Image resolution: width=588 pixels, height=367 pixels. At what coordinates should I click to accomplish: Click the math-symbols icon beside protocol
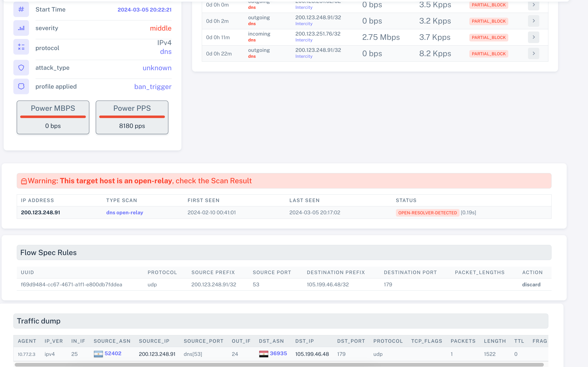21,47
